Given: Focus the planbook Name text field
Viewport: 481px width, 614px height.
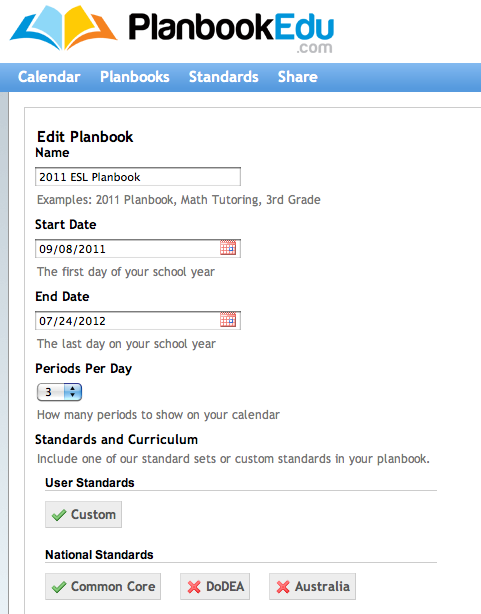Looking at the screenshot, I should click(x=138, y=177).
